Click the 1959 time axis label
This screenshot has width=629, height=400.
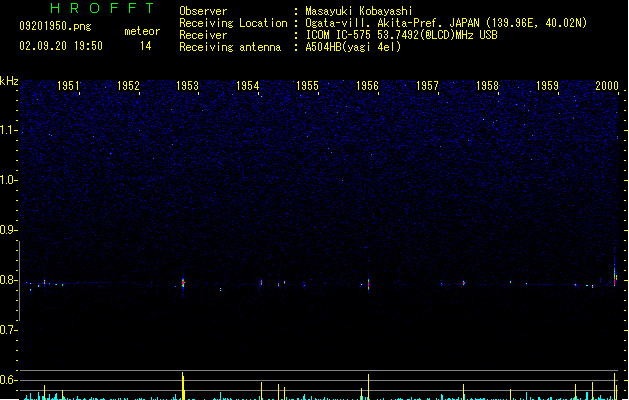click(547, 86)
